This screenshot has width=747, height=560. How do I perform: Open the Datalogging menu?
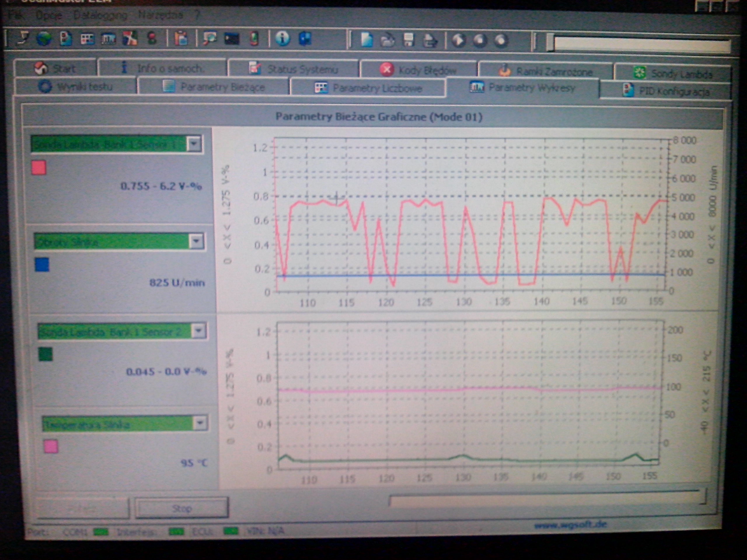point(100,15)
